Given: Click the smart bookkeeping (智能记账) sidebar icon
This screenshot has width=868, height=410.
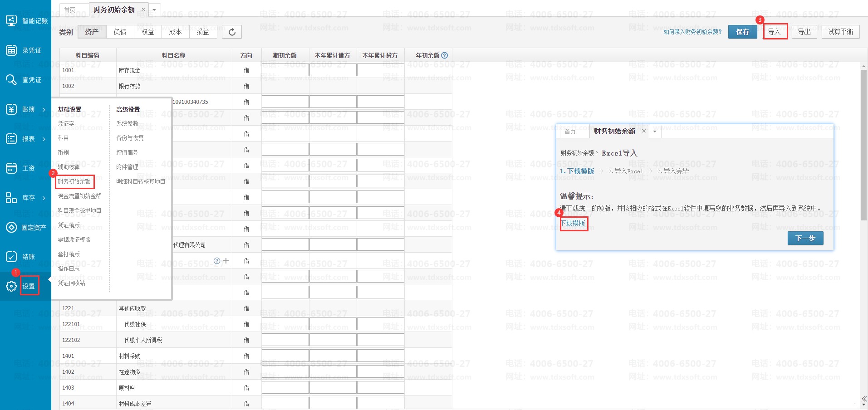Looking at the screenshot, I should tap(11, 21).
